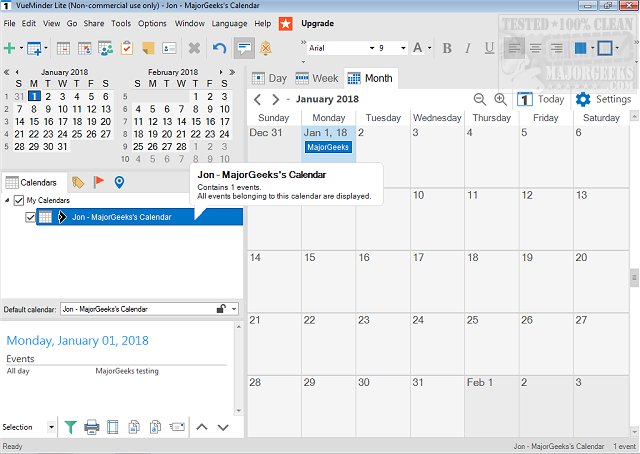Click the green plus New Event icon
The width and height of the screenshot is (640, 454).
click(9, 48)
